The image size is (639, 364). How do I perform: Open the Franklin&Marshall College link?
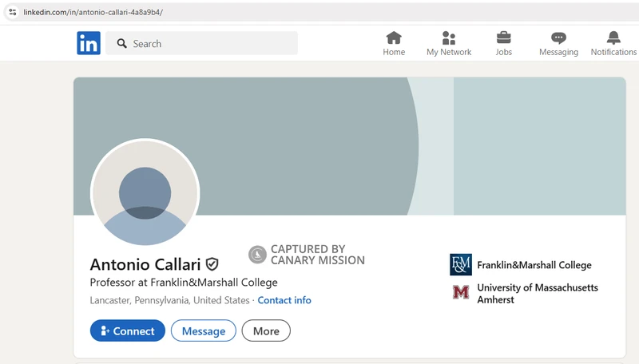534,265
